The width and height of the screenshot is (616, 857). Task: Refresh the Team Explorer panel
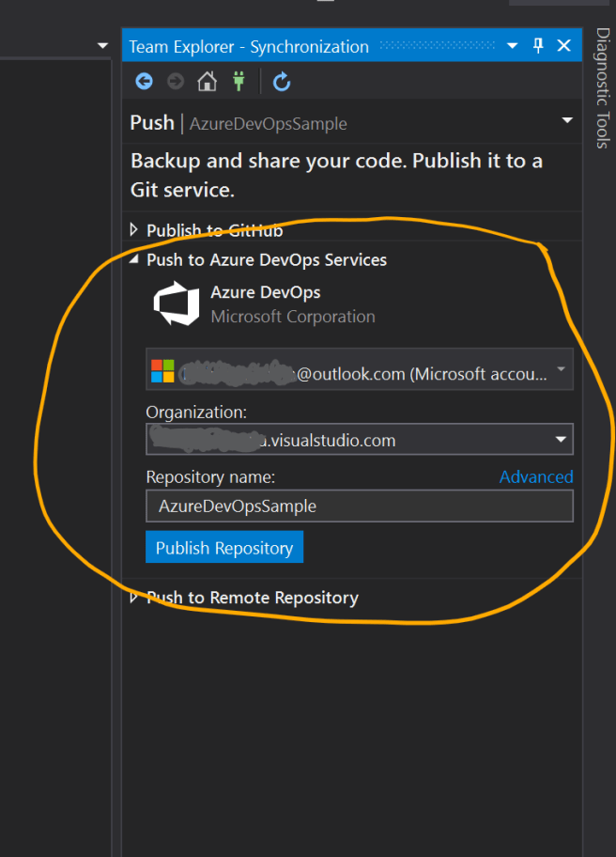click(282, 82)
